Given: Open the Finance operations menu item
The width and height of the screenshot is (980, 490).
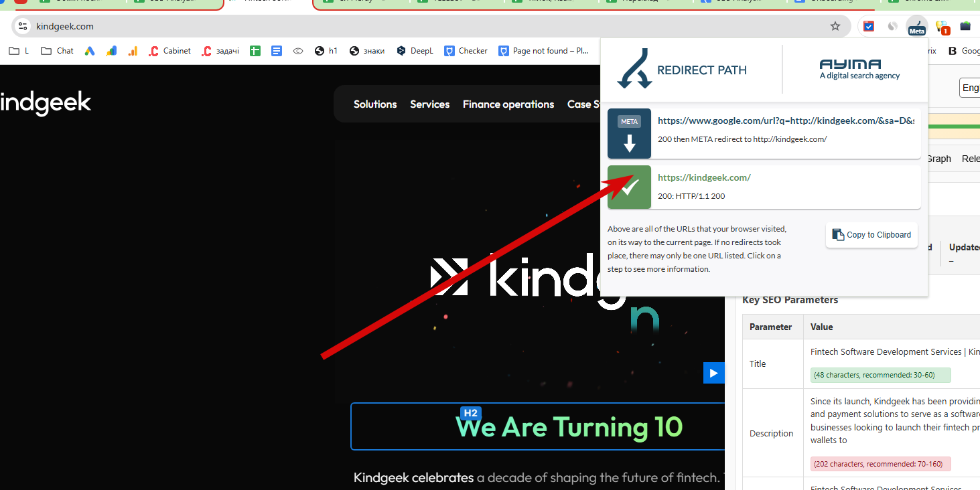Looking at the screenshot, I should [x=508, y=104].
